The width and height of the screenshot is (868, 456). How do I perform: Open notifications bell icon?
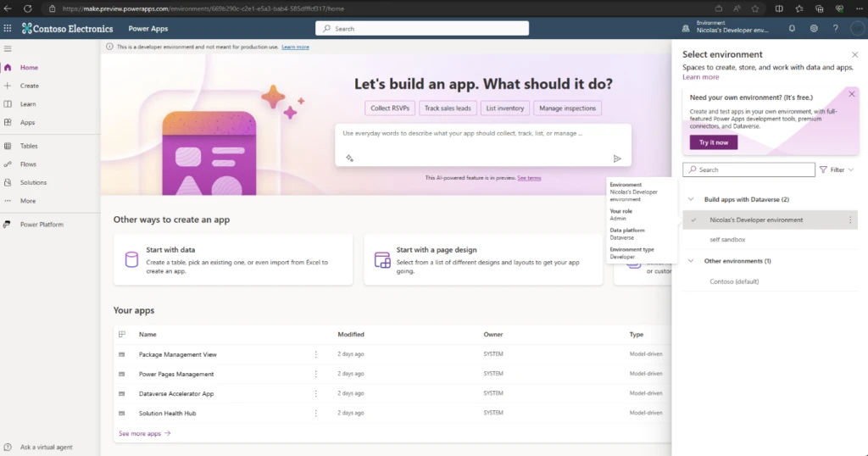coord(792,28)
